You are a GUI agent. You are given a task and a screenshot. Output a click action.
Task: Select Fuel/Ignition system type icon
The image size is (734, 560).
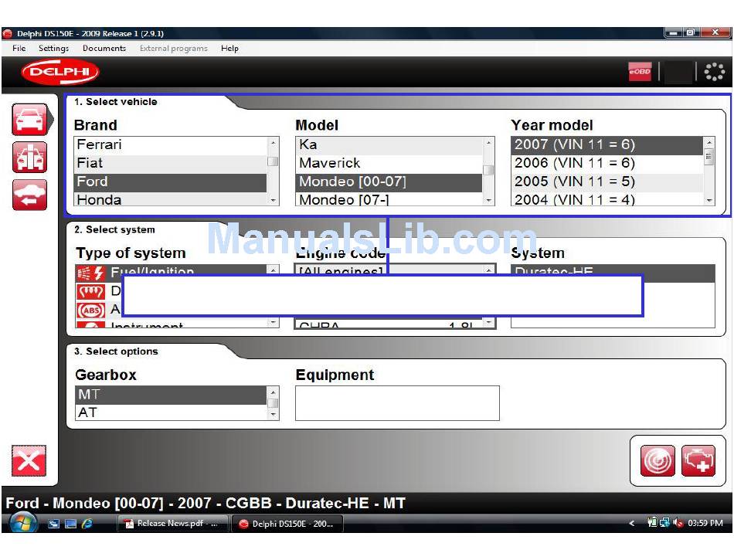pos(91,273)
